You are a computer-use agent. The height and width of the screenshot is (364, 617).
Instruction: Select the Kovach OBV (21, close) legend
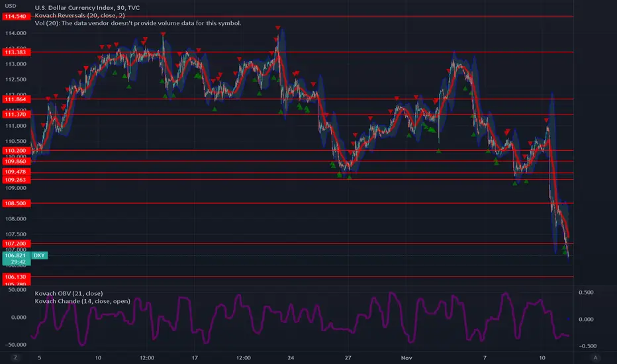(69, 294)
